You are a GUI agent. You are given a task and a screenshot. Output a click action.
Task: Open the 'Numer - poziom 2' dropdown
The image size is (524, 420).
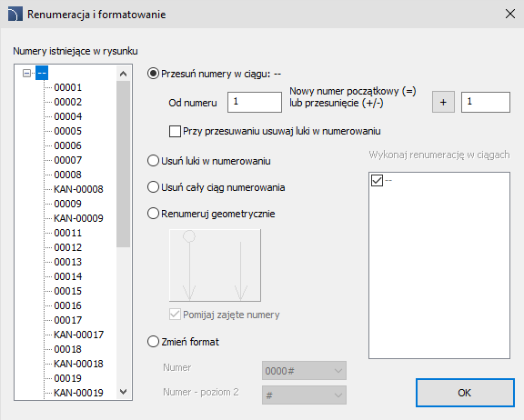click(x=304, y=395)
